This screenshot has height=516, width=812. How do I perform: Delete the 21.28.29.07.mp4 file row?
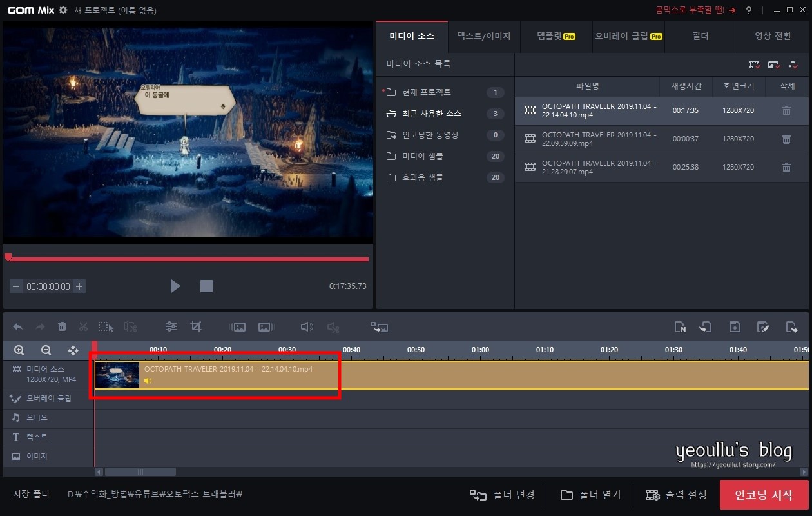tap(786, 167)
